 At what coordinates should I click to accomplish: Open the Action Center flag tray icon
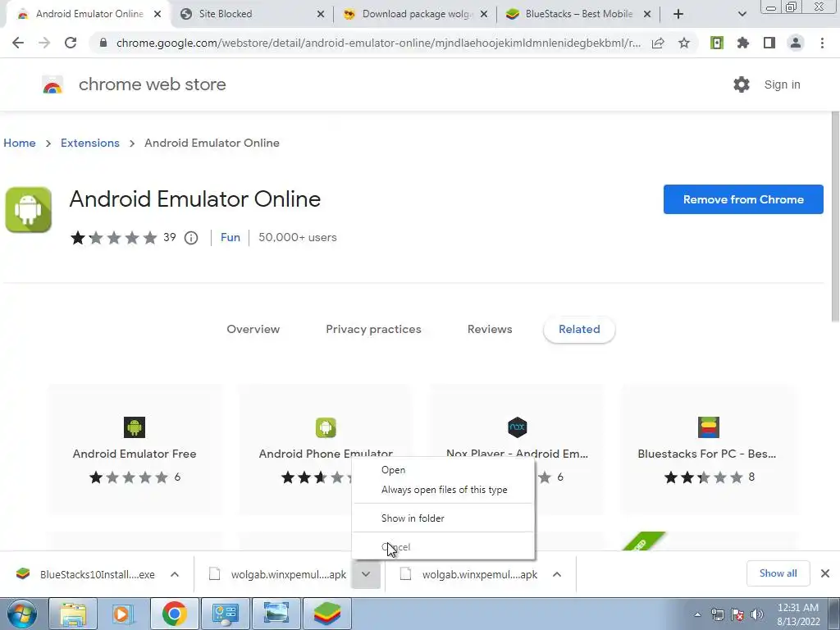737,614
